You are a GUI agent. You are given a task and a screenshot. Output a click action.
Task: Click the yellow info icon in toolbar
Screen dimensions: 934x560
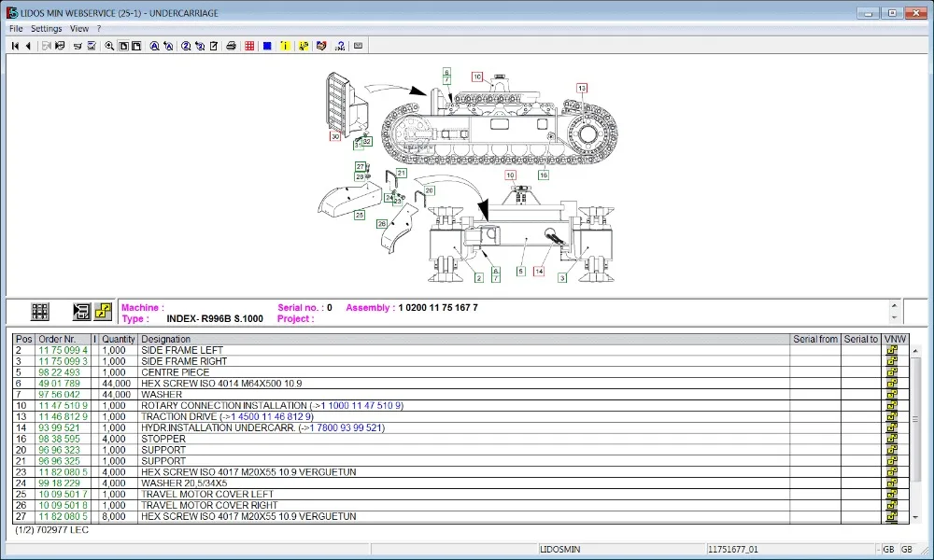pos(285,46)
